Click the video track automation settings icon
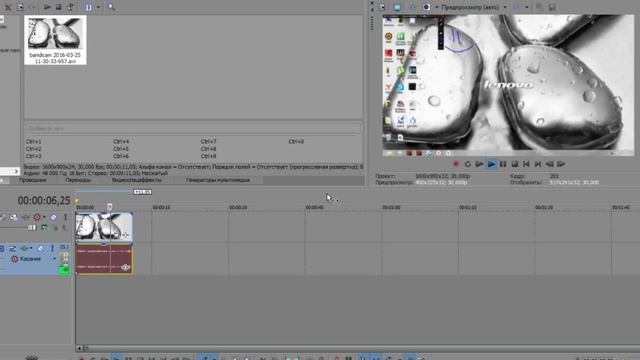Image resolution: width=640 pixels, height=360 pixels. tap(37, 217)
